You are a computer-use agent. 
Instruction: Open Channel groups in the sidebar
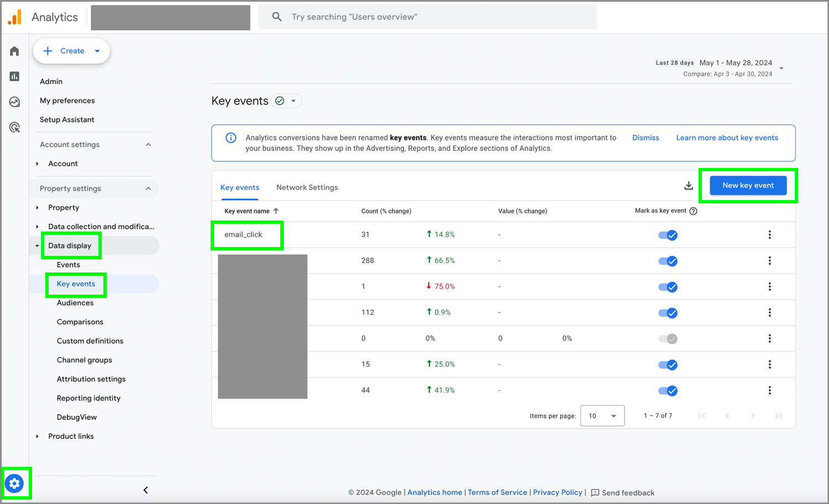click(85, 360)
